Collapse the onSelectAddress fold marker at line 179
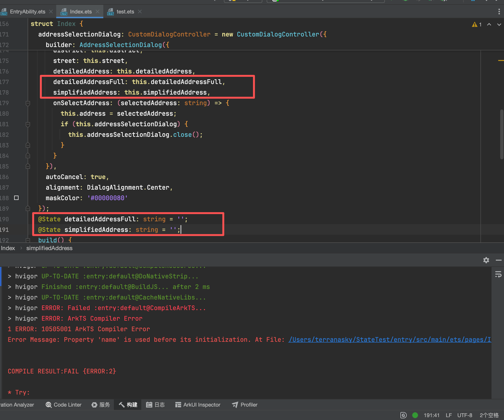Screen dimensions: 504x420 click(28, 103)
